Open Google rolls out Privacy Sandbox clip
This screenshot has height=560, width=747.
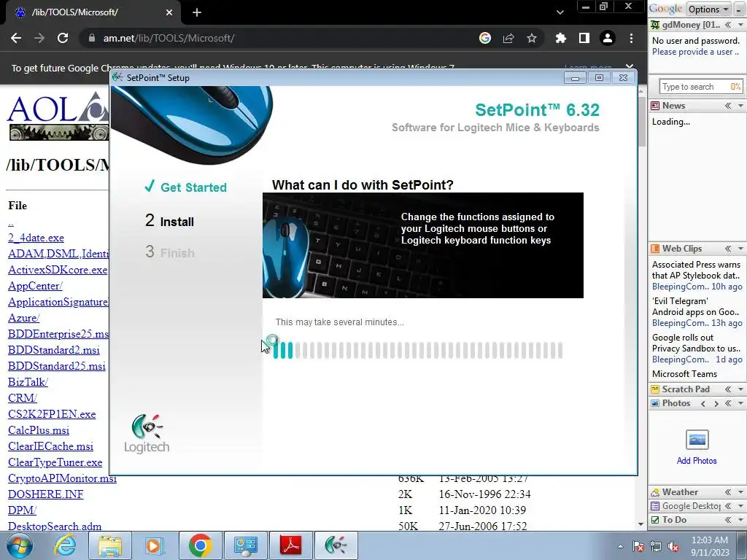click(696, 343)
